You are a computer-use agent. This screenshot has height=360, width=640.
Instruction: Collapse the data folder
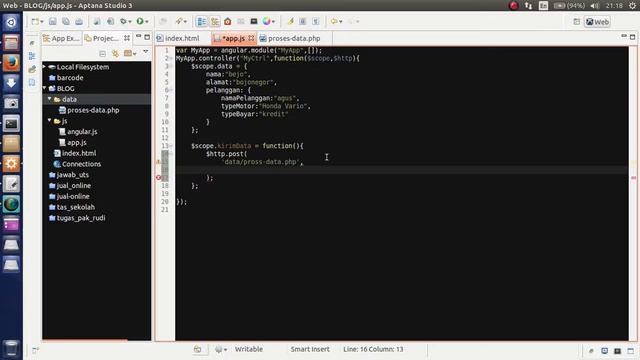coord(49,99)
